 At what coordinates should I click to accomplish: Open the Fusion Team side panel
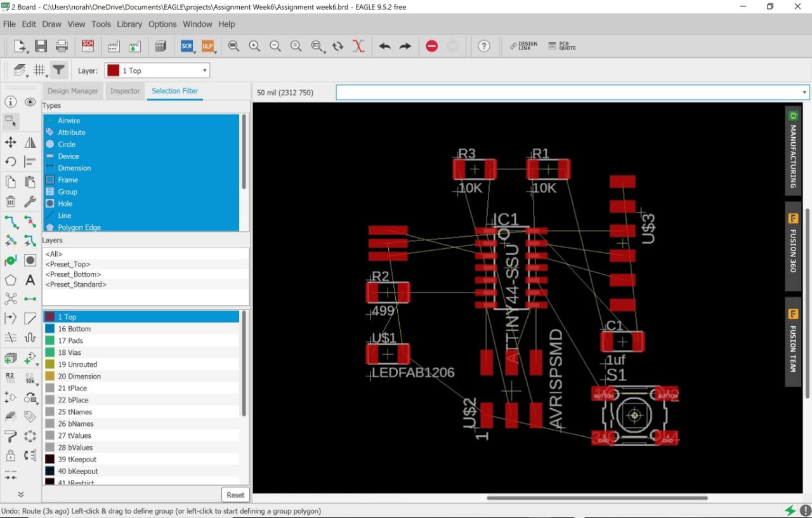click(793, 342)
